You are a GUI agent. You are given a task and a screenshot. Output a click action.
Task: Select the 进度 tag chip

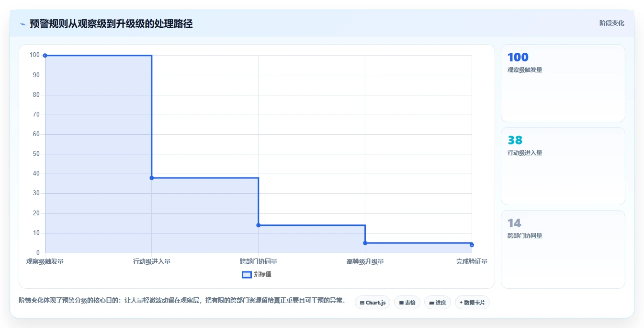(x=438, y=303)
